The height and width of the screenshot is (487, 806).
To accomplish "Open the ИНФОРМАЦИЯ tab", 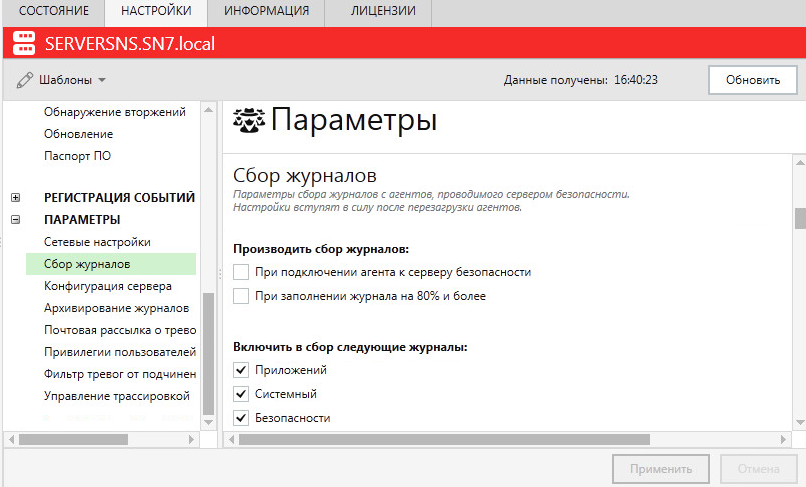I will point(266,11).
